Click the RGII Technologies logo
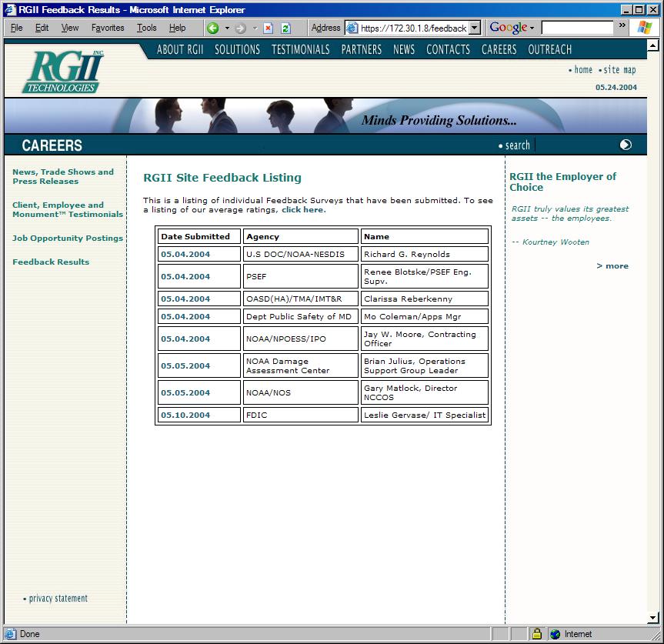 coord(63,72)
